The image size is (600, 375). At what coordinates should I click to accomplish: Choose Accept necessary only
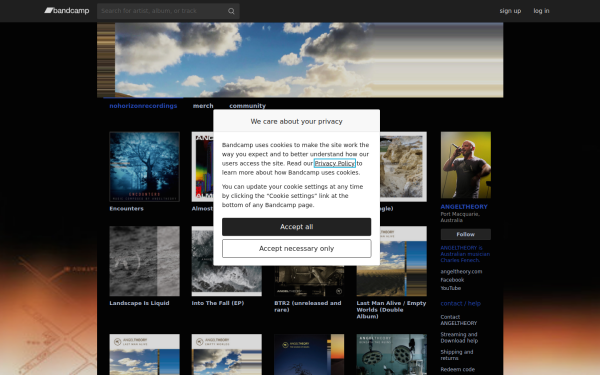point(297,249)
